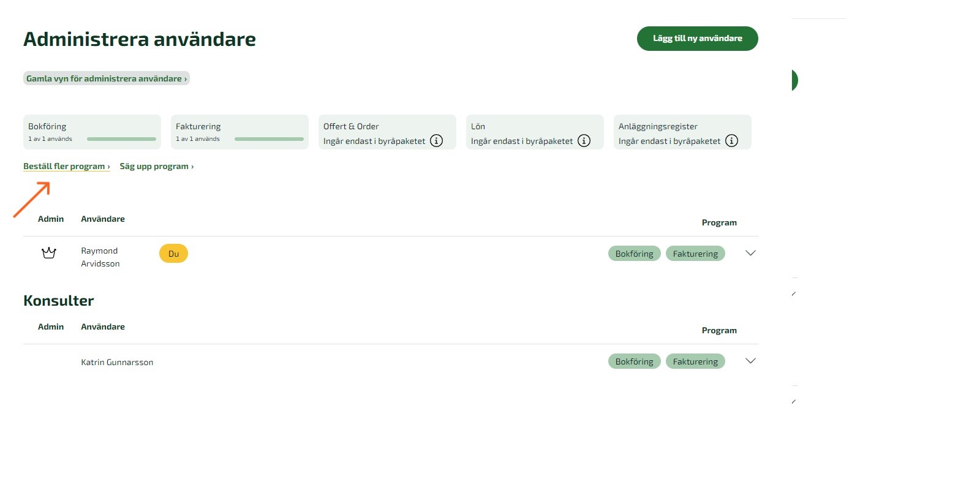Click Katrin's Bokföring program tag
This screenshot has width=980, height=495.
tap(634, 361)
